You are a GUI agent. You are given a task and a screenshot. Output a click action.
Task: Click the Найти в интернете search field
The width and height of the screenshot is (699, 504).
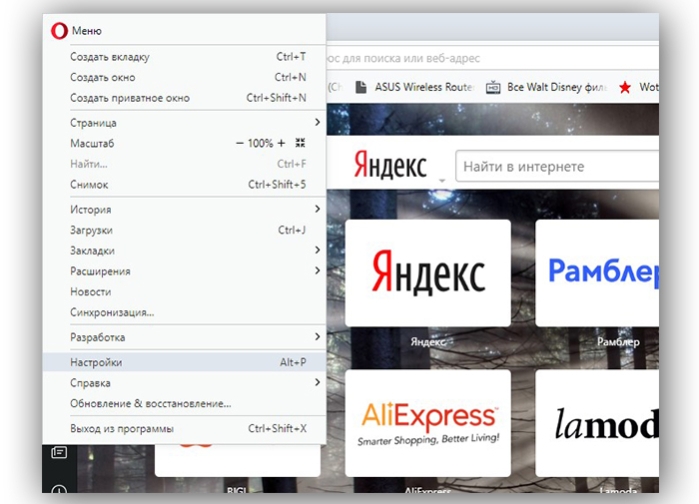(557, 166)
